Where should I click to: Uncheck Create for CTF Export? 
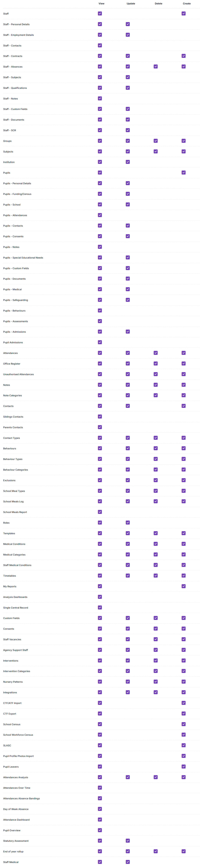click(x=183, y=714)
